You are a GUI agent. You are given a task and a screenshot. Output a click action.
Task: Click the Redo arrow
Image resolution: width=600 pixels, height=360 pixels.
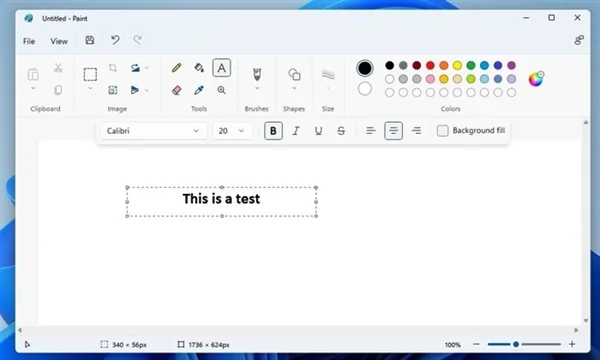[x=137, y=40]
